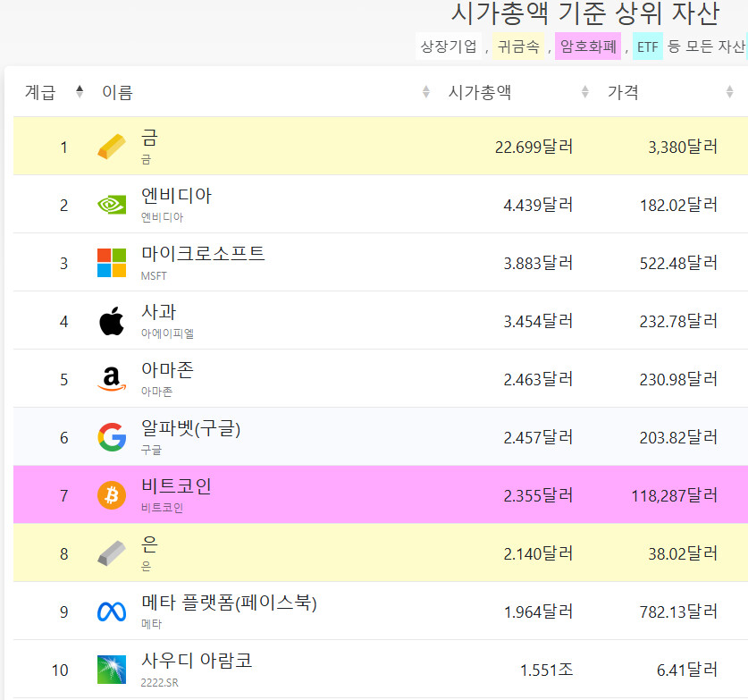This screenshot has height=700, width=748.
Task: Click the price 118,287달러
Action: (x=675, y=496)
